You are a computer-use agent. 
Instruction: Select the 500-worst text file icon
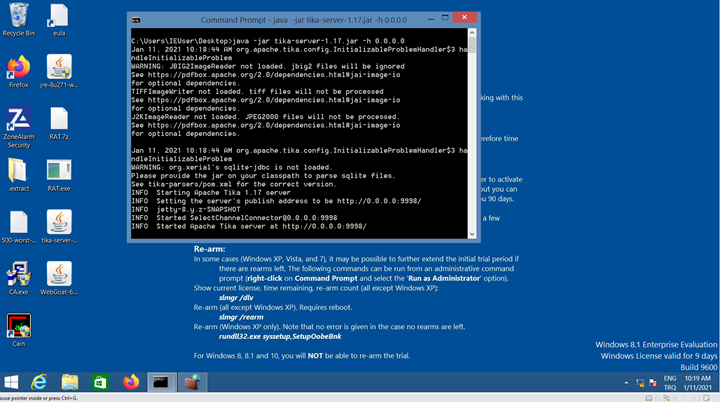click(x=18, y=227)
